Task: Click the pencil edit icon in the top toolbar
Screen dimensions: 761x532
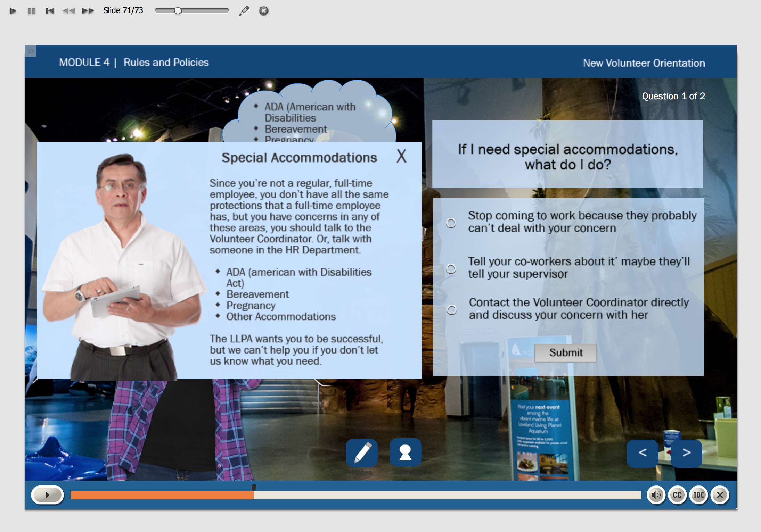Action: 244,11
